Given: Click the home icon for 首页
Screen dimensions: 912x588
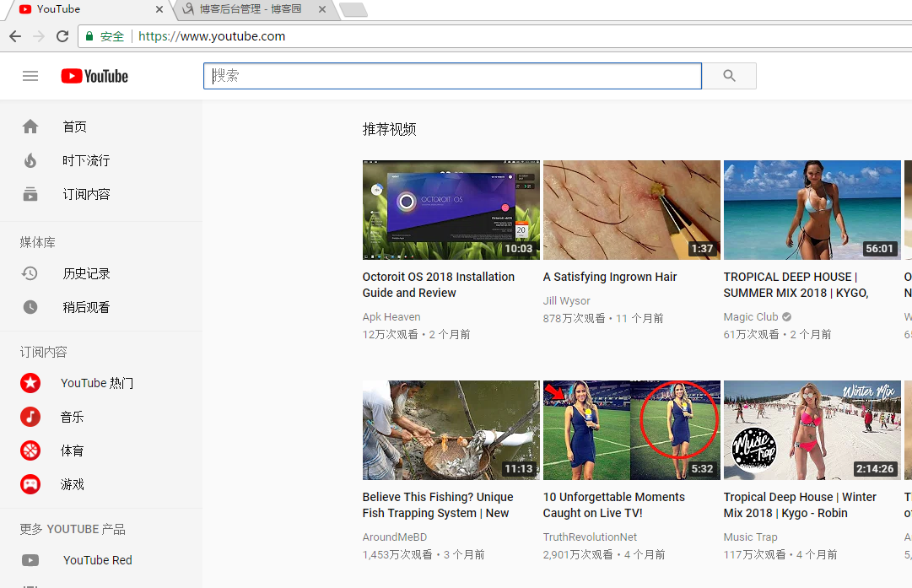Looking at the screenshot, I should click(30, 127).
